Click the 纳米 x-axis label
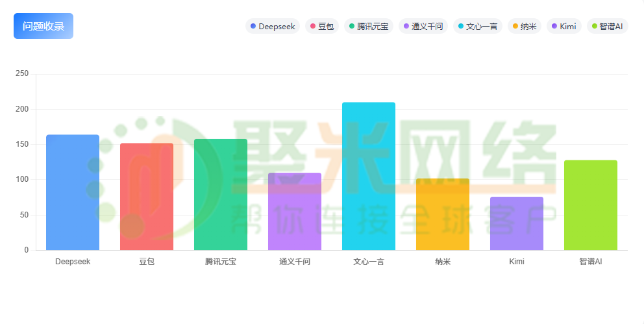644x324 pixels. click(443, 262)
